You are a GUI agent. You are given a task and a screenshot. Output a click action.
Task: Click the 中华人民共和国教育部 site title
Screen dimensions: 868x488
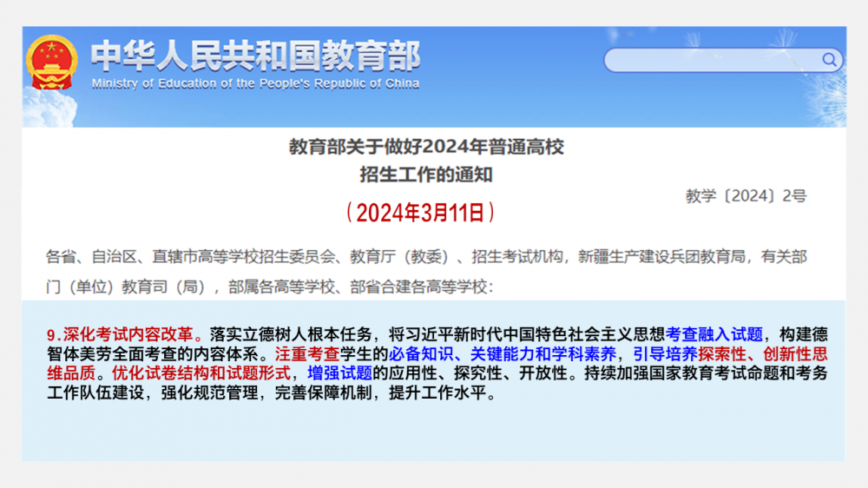(255, 56)
